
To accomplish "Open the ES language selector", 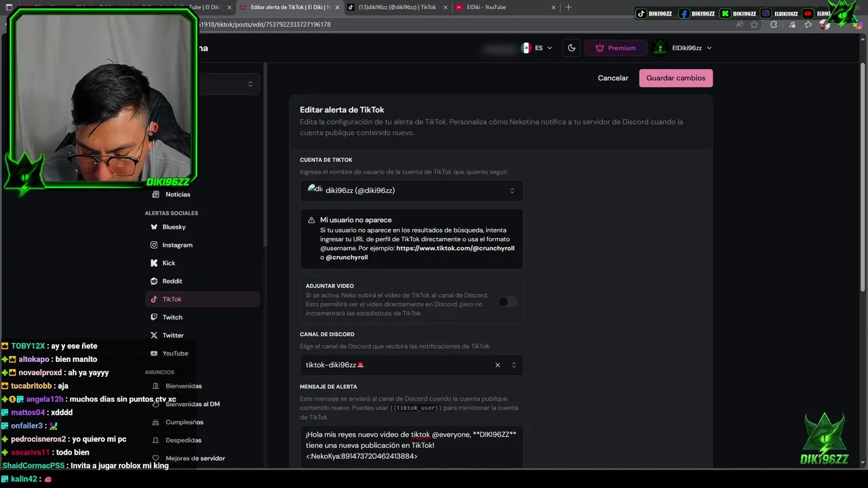I will point(537,48).
